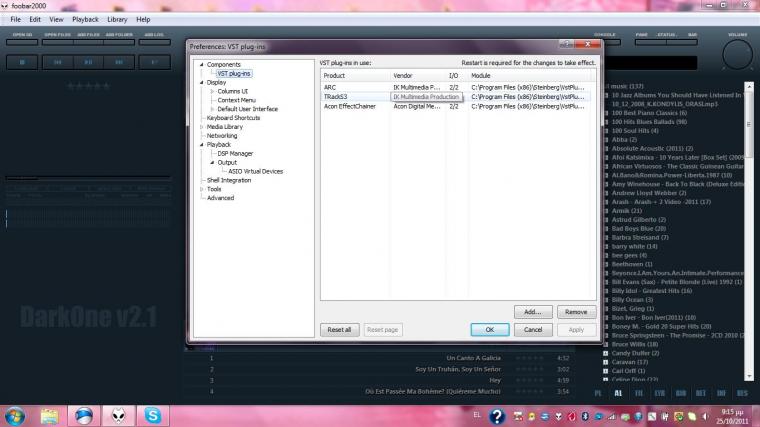
Task: Click the star rating in left panel
Action: pos(88,86)
